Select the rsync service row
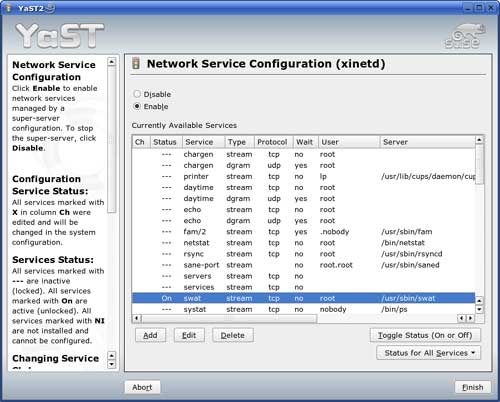The width and height of the screenshot is (500, 402). tap(304, 254)
